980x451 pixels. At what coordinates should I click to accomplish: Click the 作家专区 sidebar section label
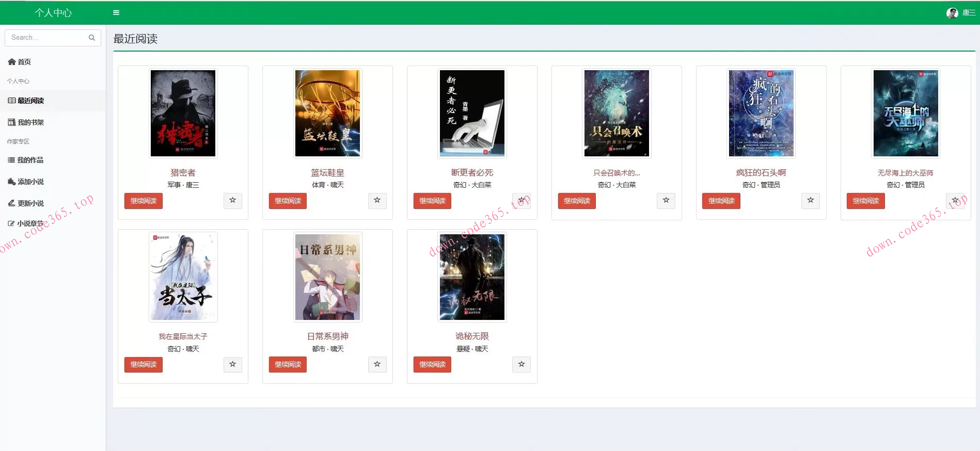[x=18, y=141]
